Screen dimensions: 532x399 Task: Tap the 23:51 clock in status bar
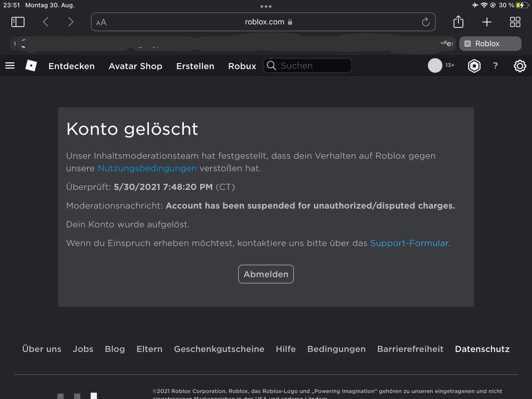coord(11,5)
